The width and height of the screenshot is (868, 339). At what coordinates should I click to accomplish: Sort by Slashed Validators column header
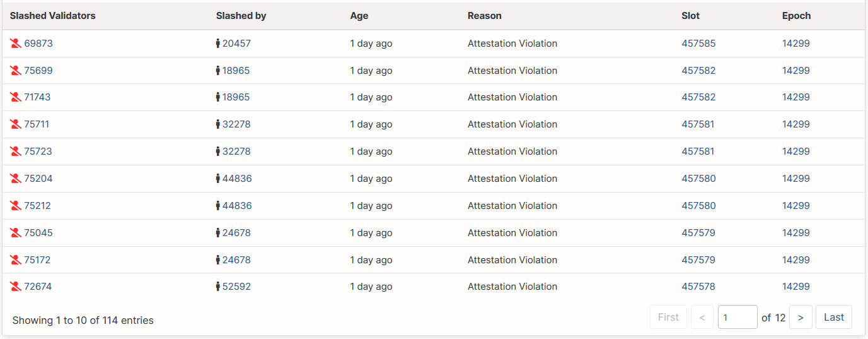[x=53, y=16]
